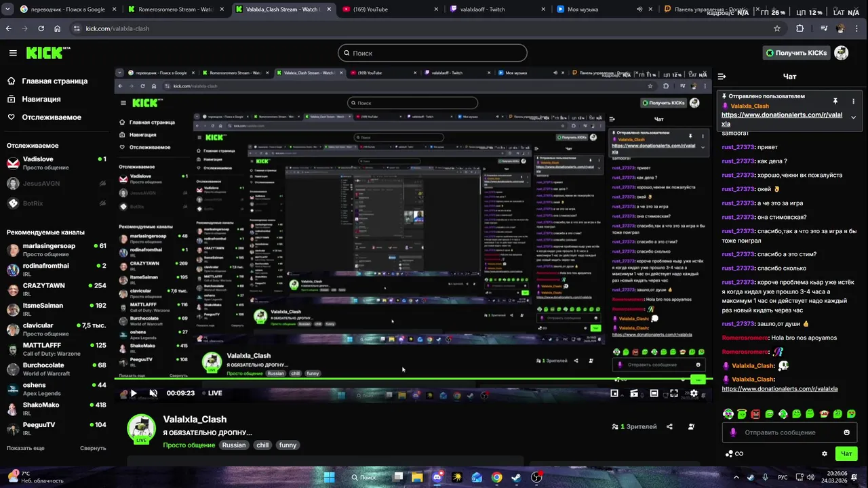Open the system tray volume icon

[810, 477]
